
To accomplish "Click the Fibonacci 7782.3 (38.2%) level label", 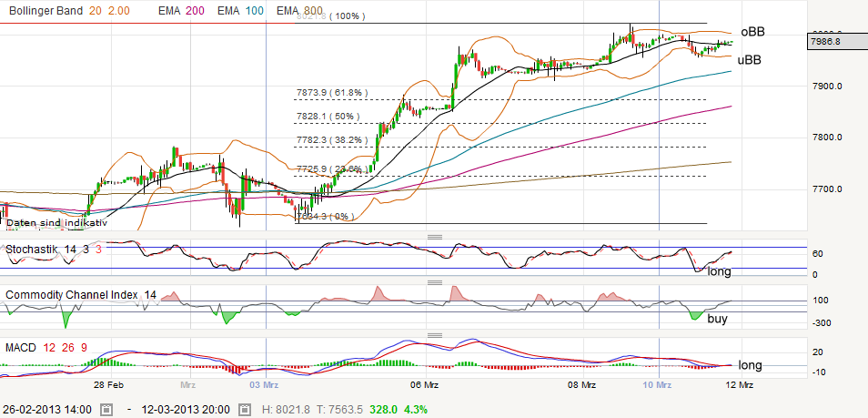I will [332, 140].
